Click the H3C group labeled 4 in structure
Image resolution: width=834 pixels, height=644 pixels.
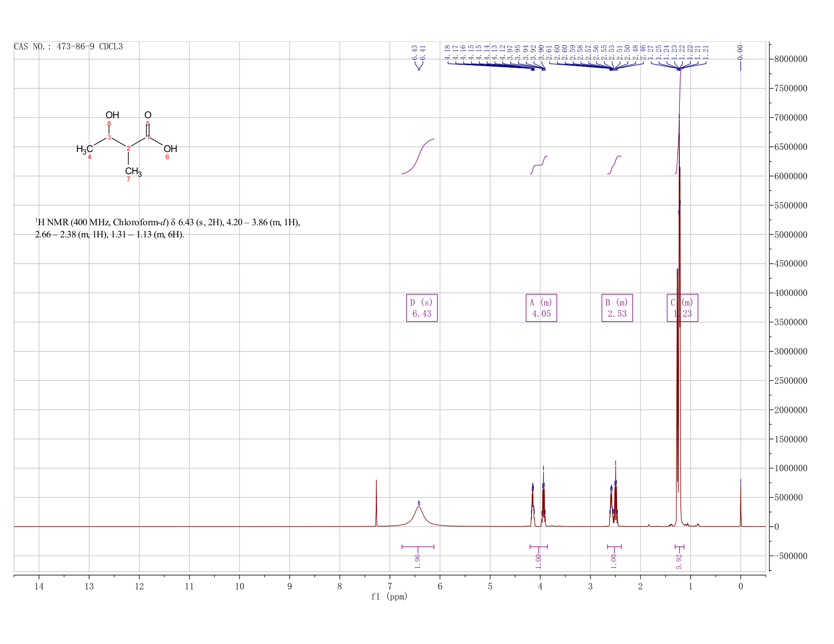84,150
